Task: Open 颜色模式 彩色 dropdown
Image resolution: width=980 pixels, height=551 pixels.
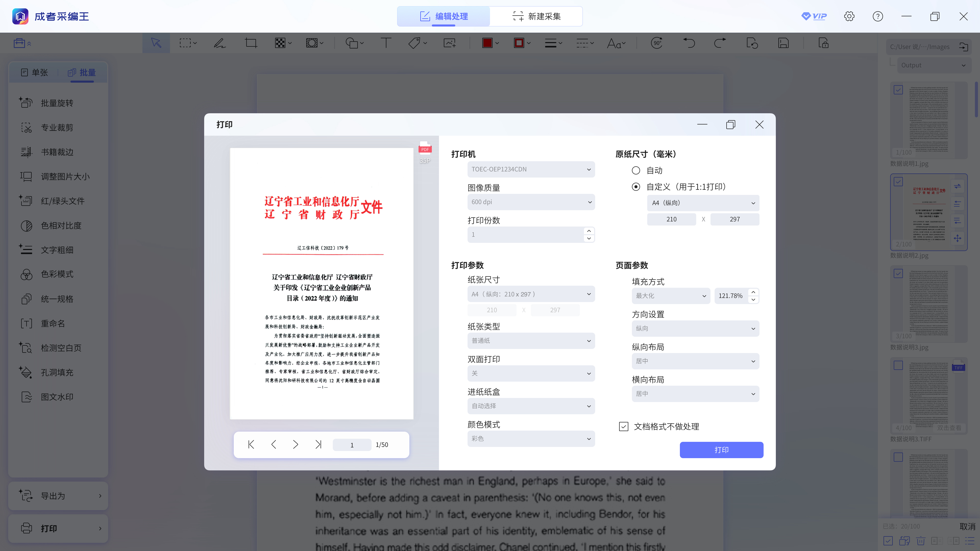Action: point(531,439)
